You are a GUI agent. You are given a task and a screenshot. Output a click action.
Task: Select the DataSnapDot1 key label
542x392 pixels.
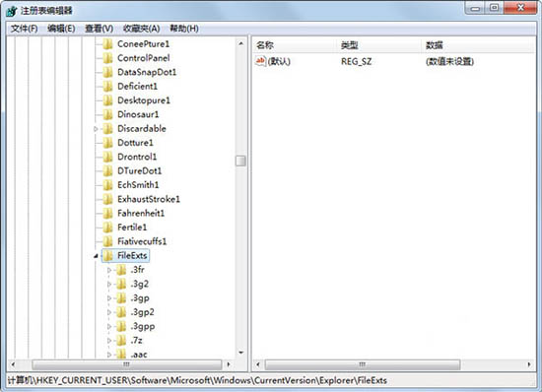(147, 72)
